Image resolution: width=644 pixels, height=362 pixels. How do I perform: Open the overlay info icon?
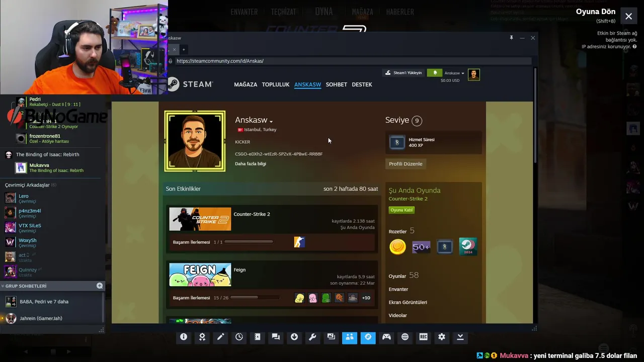tap(184, 337)
